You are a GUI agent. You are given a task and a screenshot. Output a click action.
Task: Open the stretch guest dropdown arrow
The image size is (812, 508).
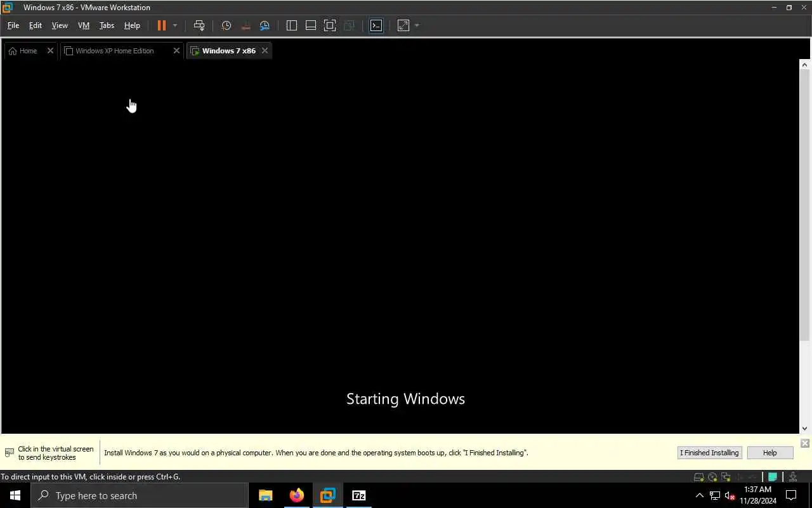pyautogui.click(x=417, y=25)
